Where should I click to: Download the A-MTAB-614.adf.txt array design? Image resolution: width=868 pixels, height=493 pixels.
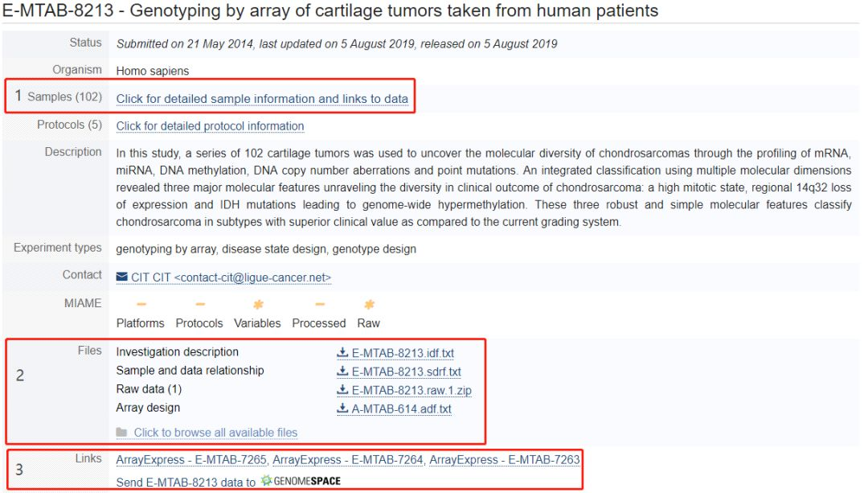tap(401, 409)
